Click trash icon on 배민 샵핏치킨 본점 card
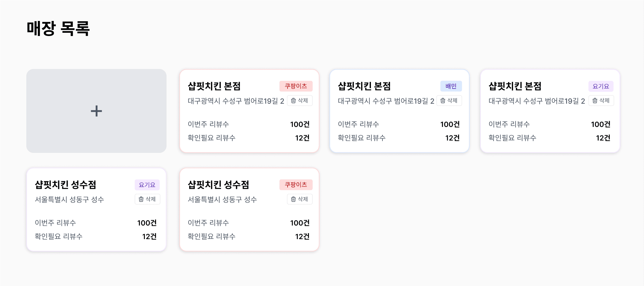 tap(442, 101)
